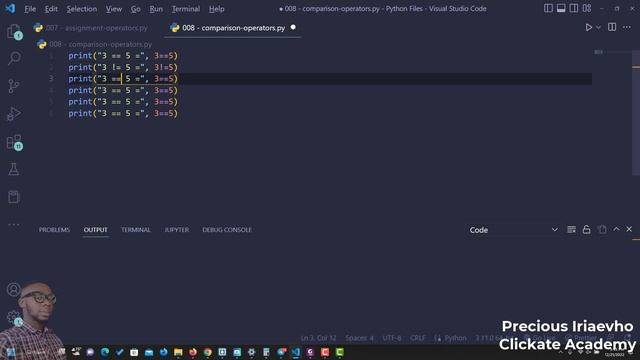This screenshot has height=360, width=640.
Task: Show additional views ellipsis in activity bar
Action: tap(14, 224)
